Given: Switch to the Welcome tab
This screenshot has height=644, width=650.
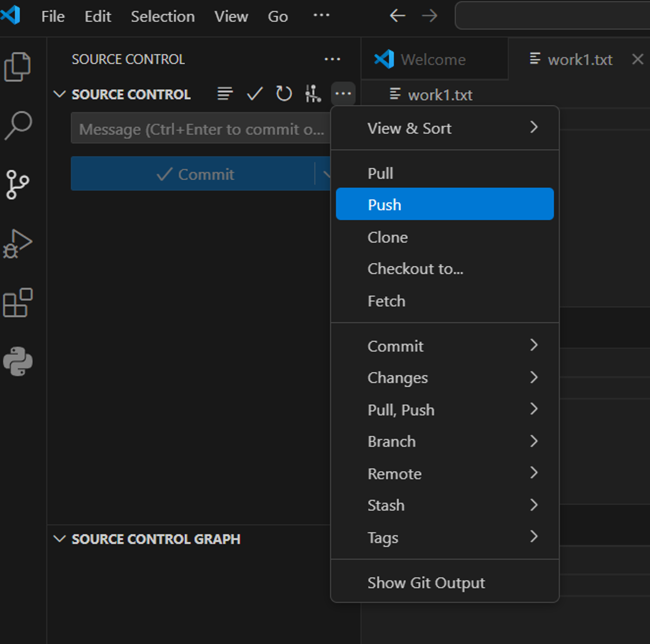Looking at the screenshot, I should (x=435, y=59).
